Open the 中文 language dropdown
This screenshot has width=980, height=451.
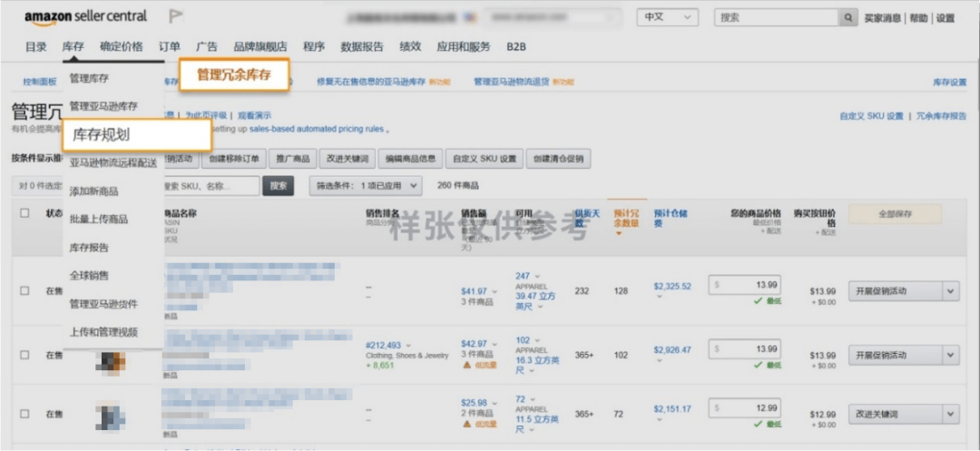coord(668,17)
